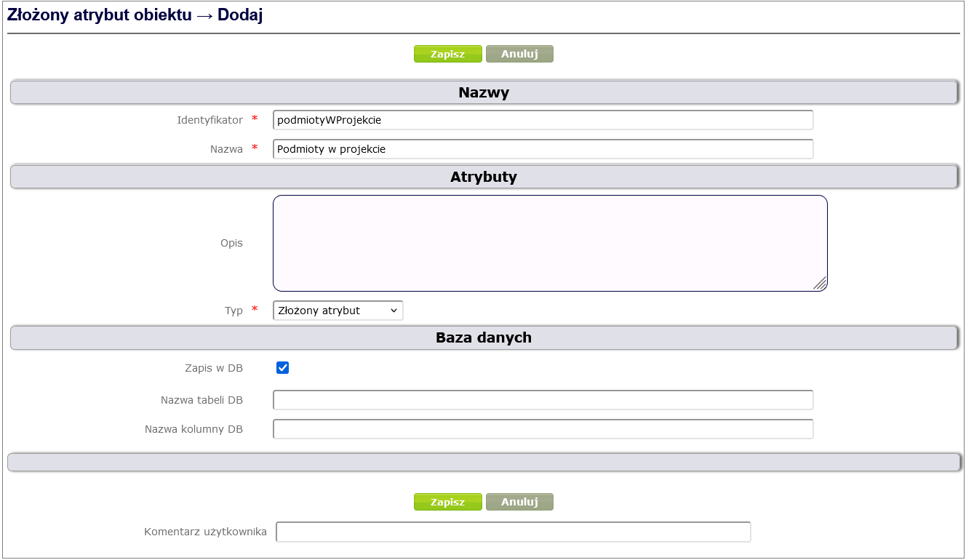Collapse the Nazwy section header
This screenshot has width=966, height=560.
(x=483, y=92)
